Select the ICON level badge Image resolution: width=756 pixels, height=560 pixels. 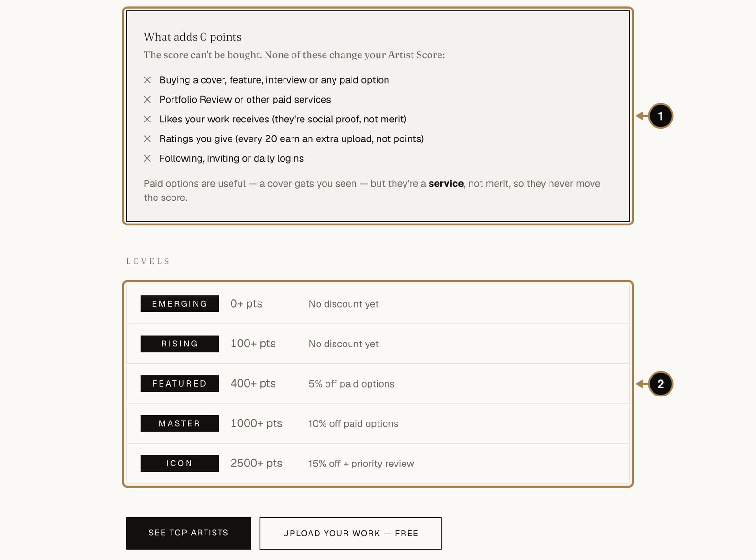click(x=180, y=464)
